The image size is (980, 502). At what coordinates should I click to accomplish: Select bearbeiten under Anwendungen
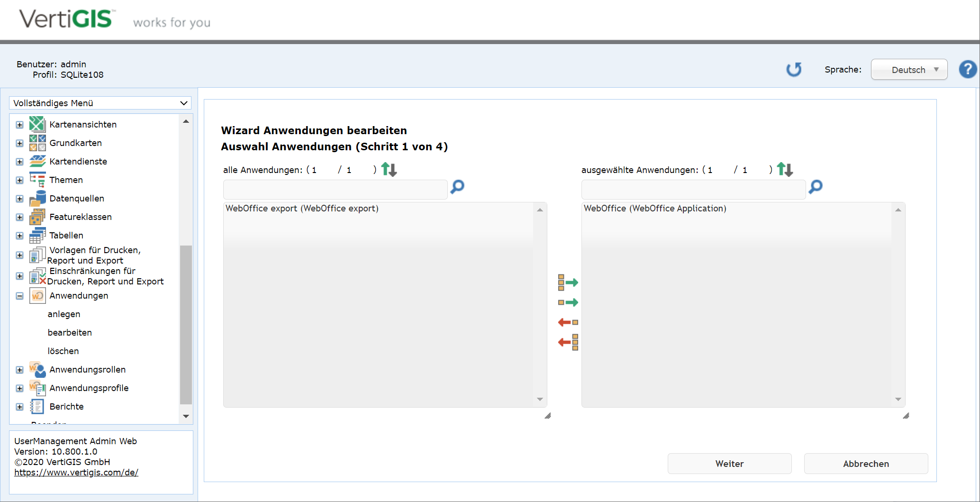coord(70,332)
